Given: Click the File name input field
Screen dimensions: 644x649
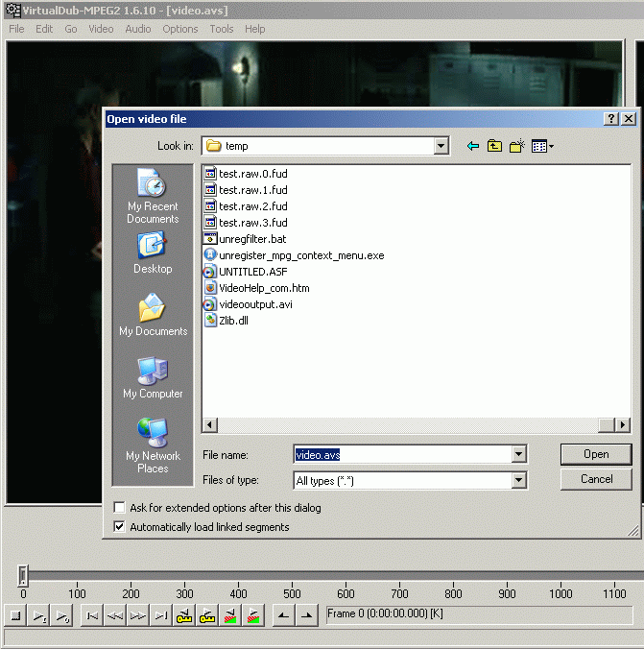Looking at the screenshot, I should 403,454.
